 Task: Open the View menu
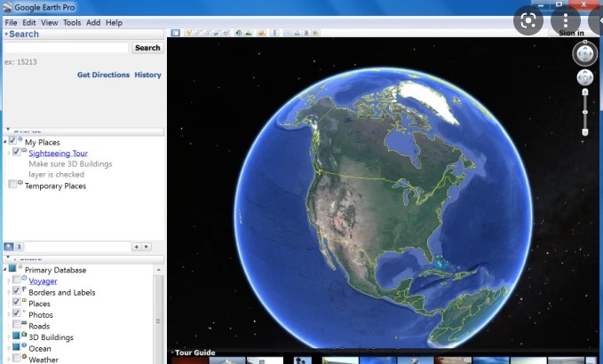click(x=49, y=23)
